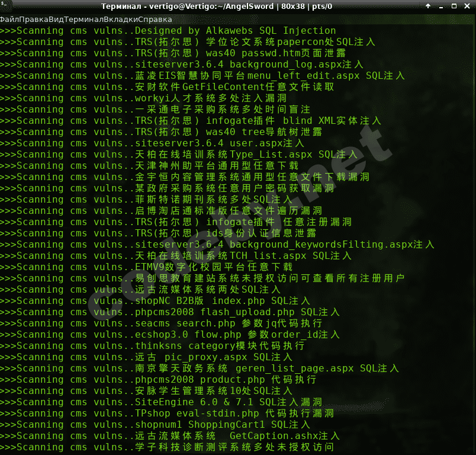Click the line 'phpcms2008 product.php'
Viewport: 476px width, 455px height.
(x=158, y=379)
